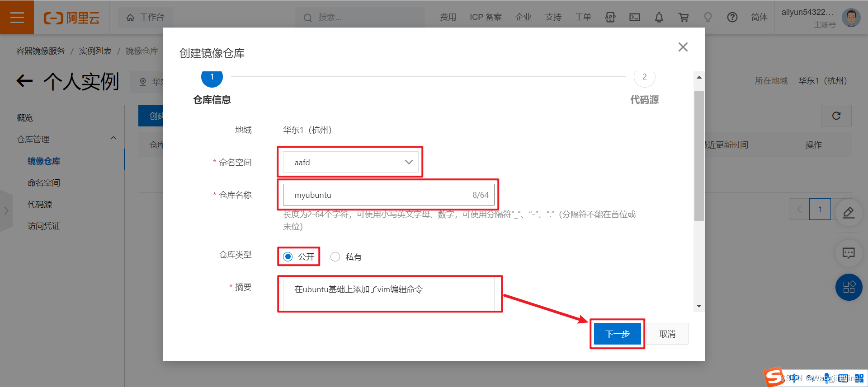Open notifications bell

(x=659, y=17)
